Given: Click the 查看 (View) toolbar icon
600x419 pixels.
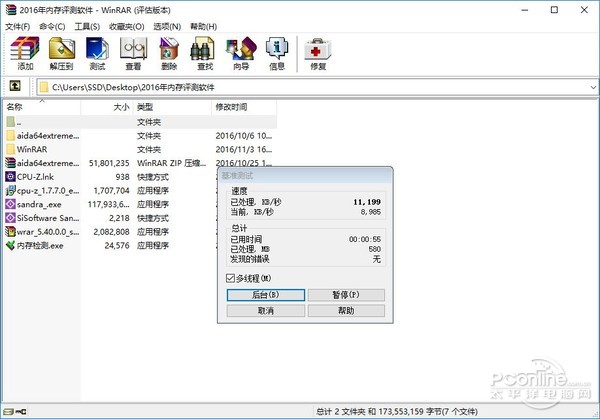Looking at the screenshot, I should 133,54.
